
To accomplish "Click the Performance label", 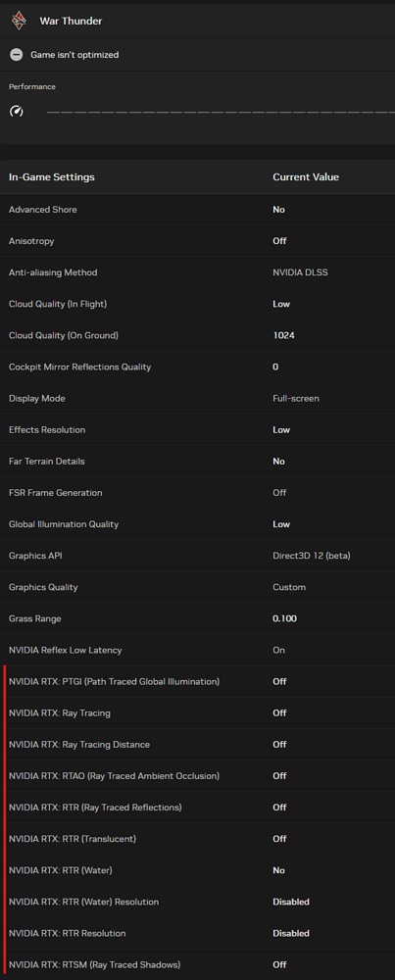I will (32, 87).
